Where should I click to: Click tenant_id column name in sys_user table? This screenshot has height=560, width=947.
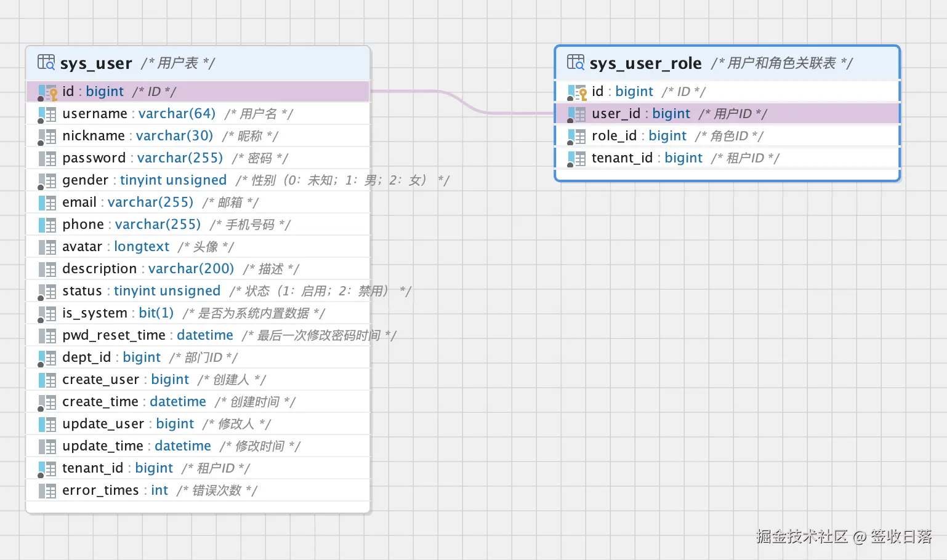click(x=92, y=468)
